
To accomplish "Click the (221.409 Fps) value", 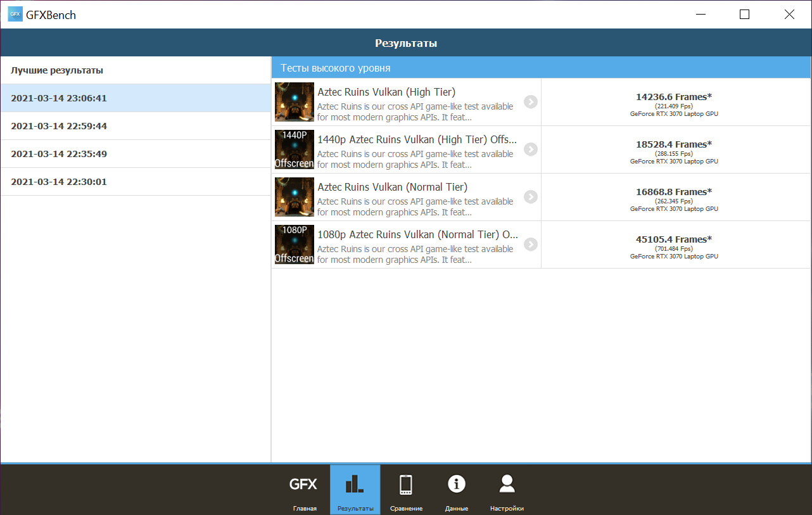I will pos(674,106).
